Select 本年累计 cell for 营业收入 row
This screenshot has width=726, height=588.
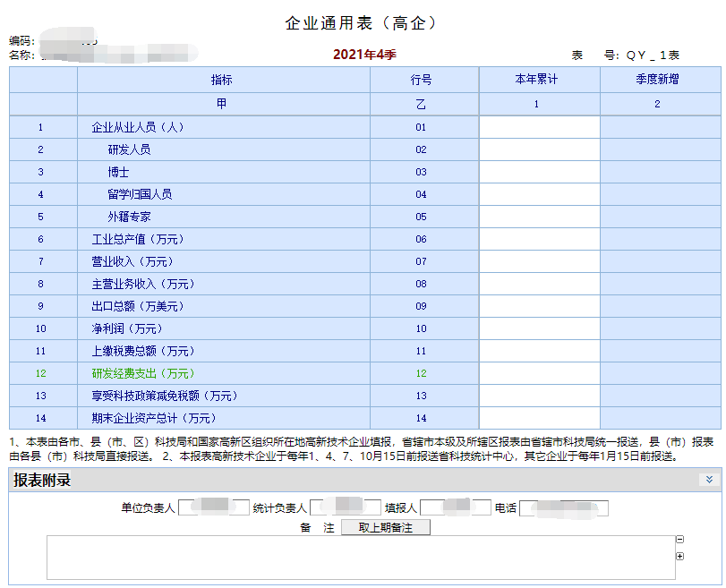pyautogui.click(x=540, y=261)
